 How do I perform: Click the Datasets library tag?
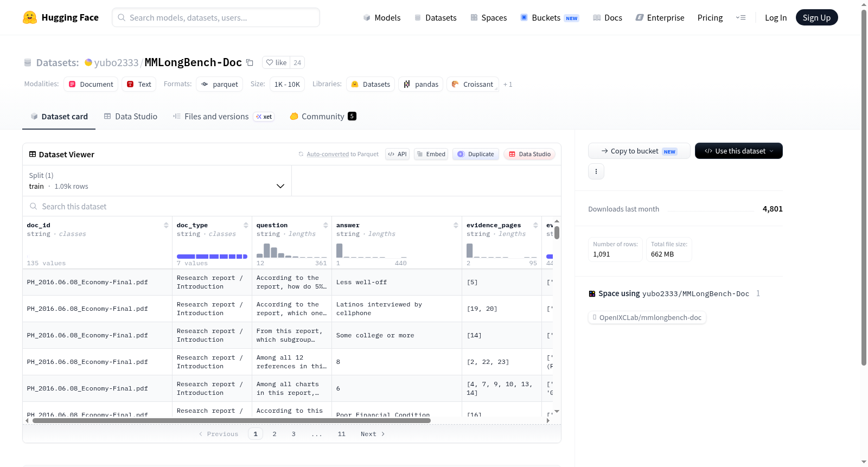(371, 84)
